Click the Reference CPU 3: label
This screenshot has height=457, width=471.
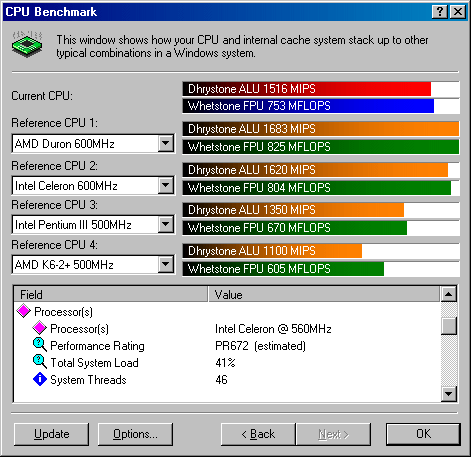click(55, 205)
